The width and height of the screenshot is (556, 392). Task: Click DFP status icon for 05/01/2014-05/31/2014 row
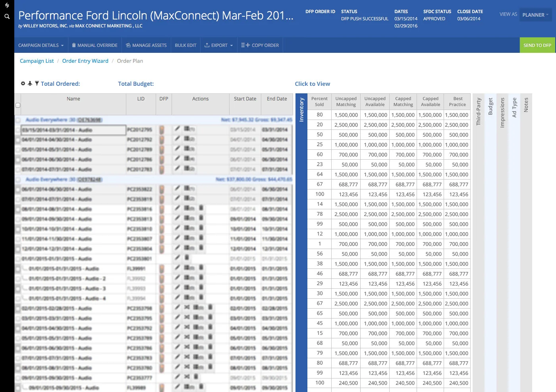pyautogui.click(x=162, y=150)
